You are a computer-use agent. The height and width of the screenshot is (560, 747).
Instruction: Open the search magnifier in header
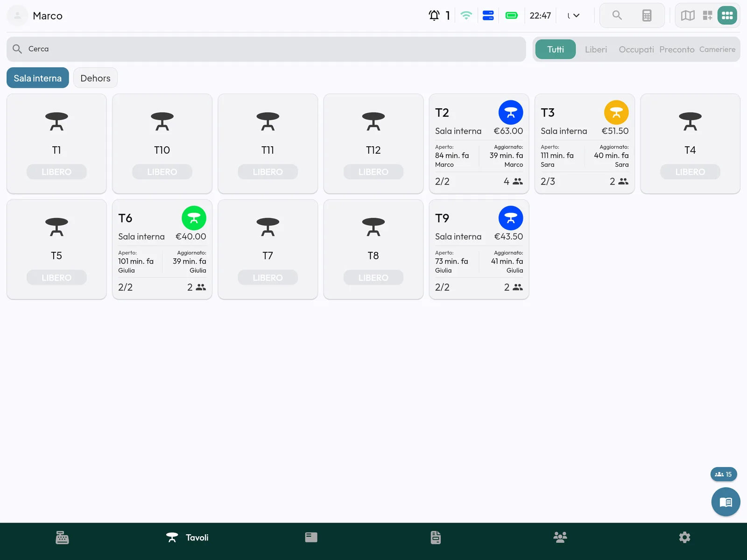pos(617,15)
